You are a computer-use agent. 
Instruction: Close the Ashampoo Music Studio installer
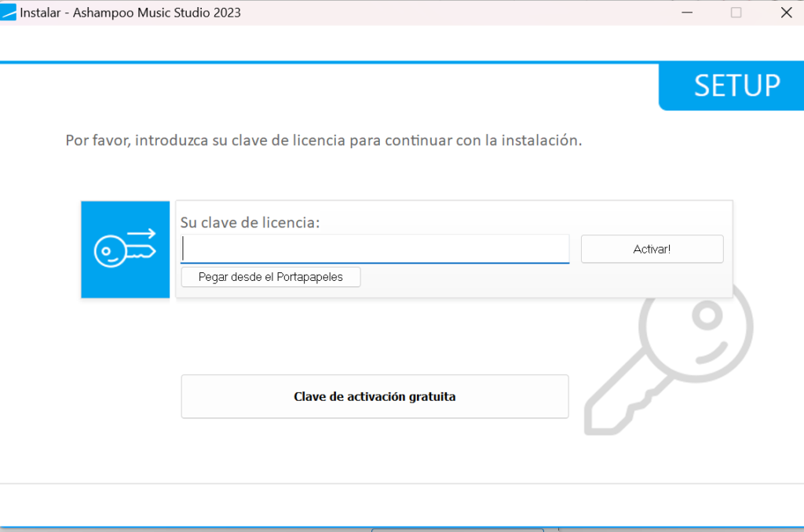786,13
